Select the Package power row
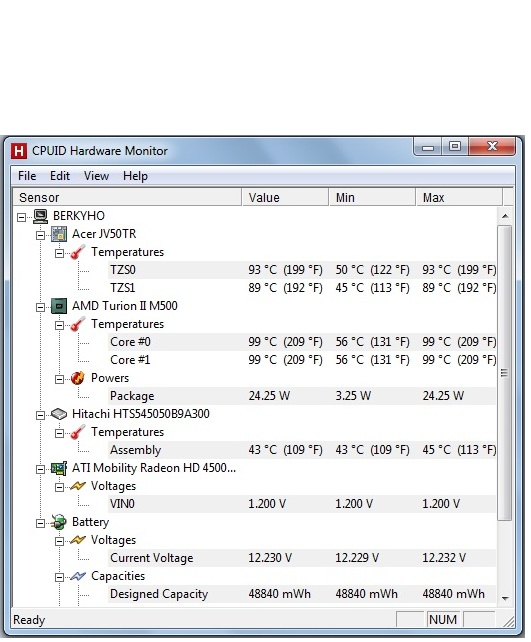Viewport: 531px width, 642px height. point(302,396)
